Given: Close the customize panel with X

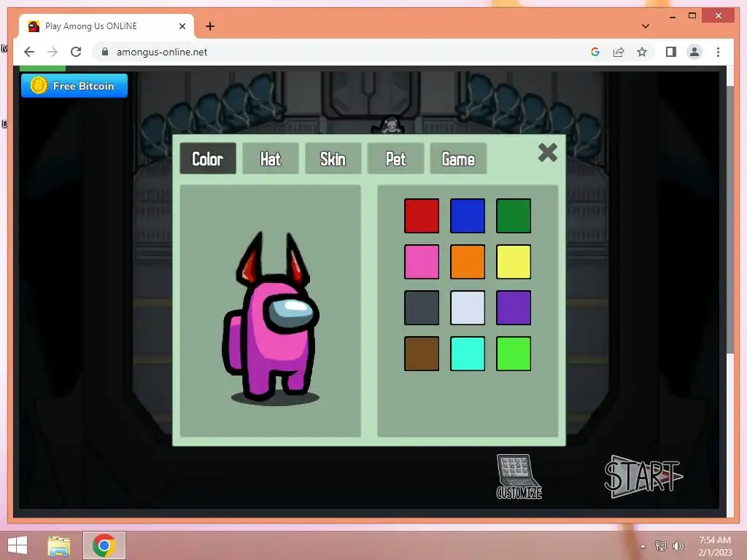Looking at the screenshot, I should coord(547,153).
